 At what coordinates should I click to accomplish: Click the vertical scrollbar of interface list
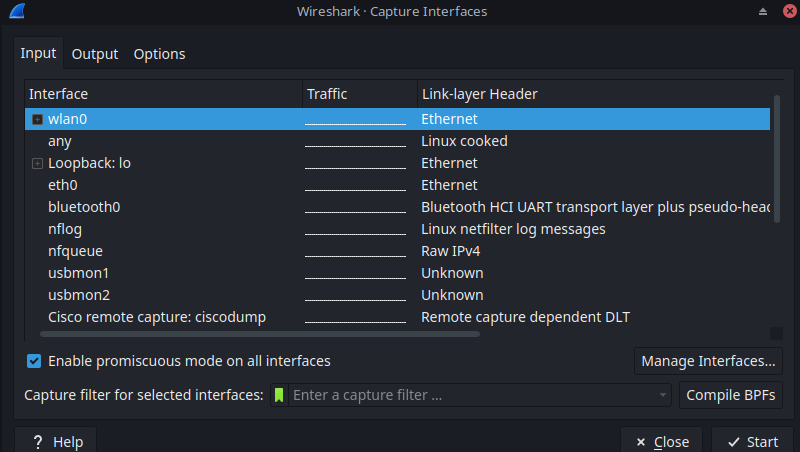pyautogui.click(x=777, y=159)
